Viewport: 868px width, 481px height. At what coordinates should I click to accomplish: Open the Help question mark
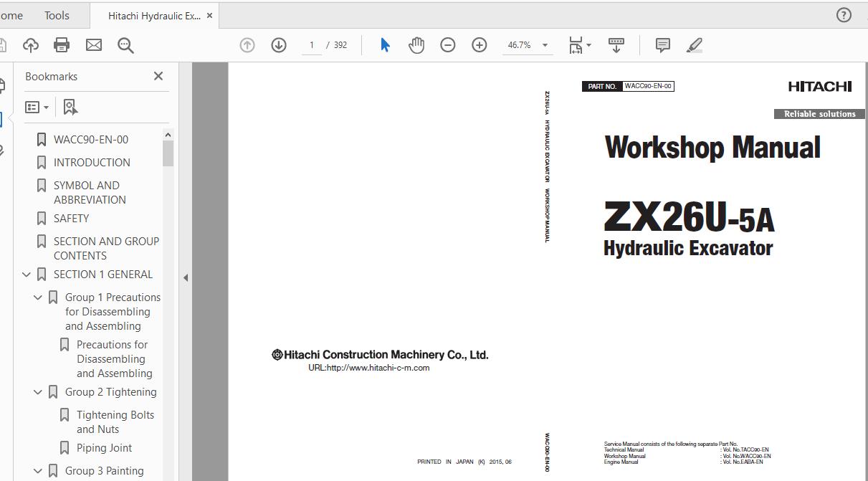tap(844, 15)
